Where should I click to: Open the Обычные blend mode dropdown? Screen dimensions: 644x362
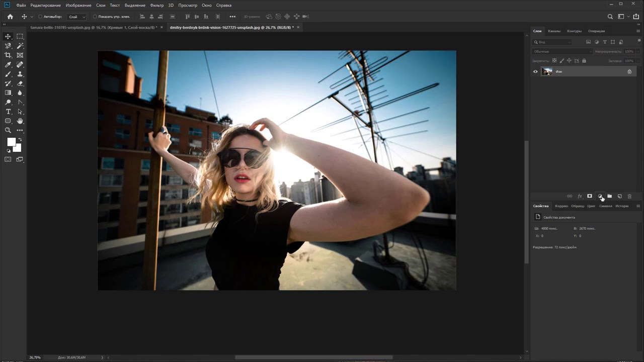point(562,51)
